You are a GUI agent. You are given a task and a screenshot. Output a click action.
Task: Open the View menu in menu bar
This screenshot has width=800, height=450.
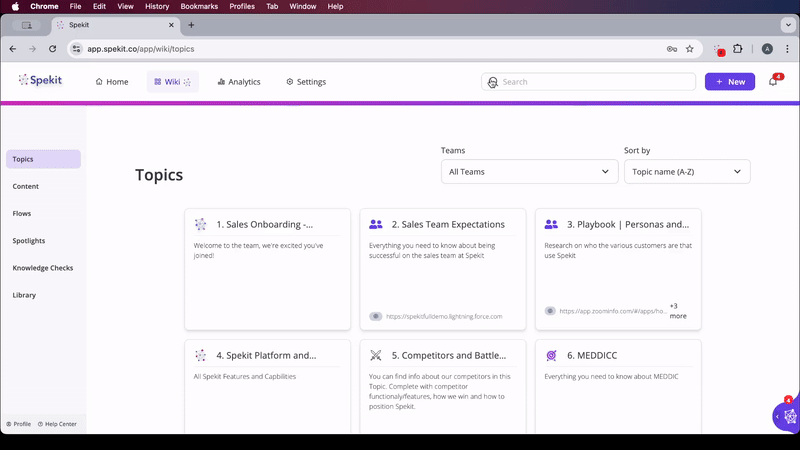coord(125,7)
